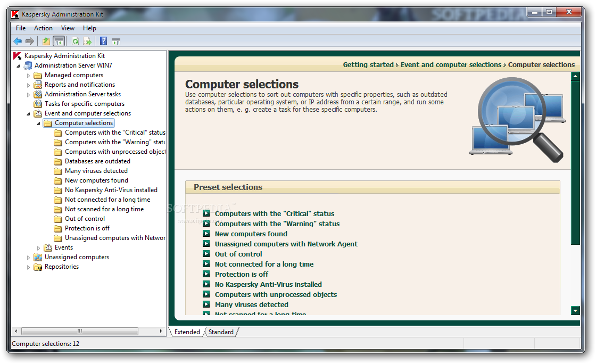Viewport: 596px width, 364px height.
Task: Click the Managed computers folder icon
Action: [x=38, y=75]
